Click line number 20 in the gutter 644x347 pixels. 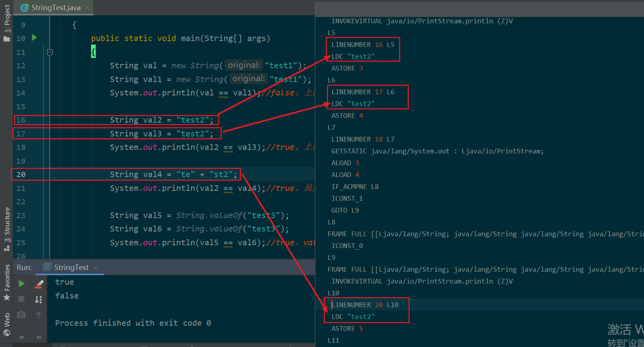click(x=21, y=174)
